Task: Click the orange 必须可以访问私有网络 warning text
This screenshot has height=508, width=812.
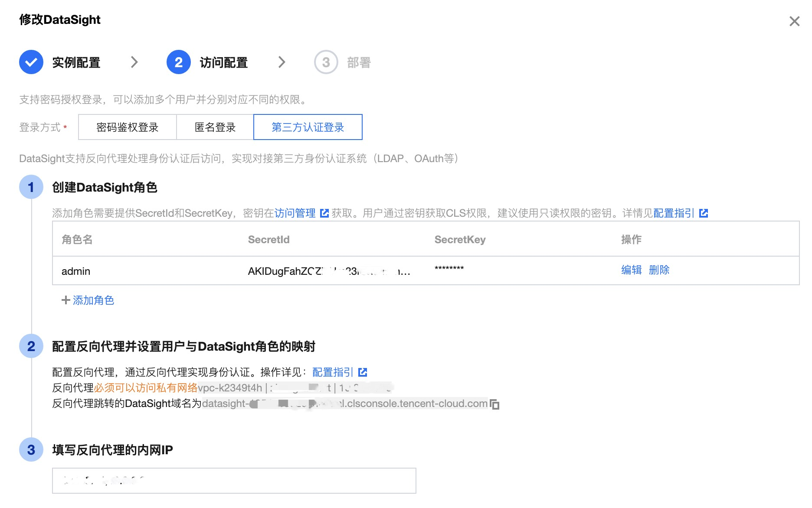Action: point(146,388)
